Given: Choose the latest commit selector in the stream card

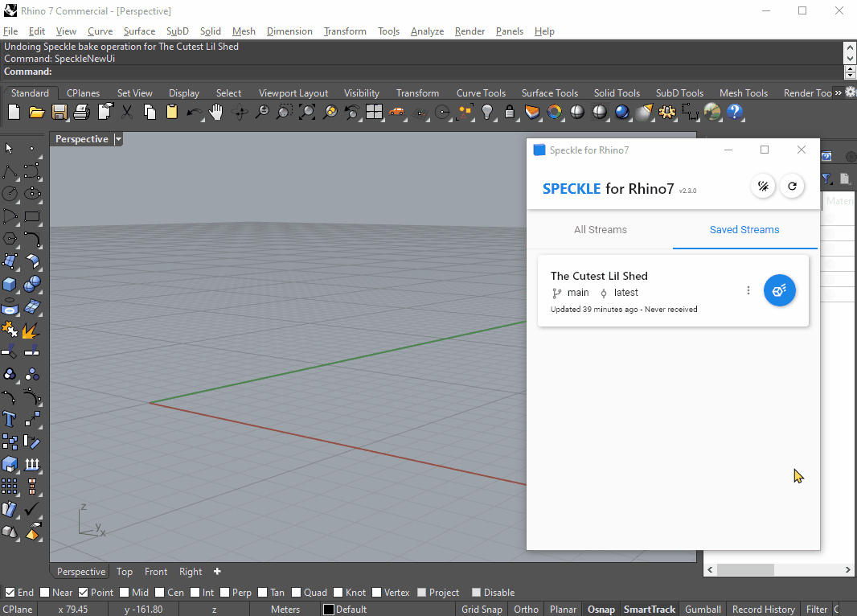Looking at the screenshot, I should click(619, 293).
